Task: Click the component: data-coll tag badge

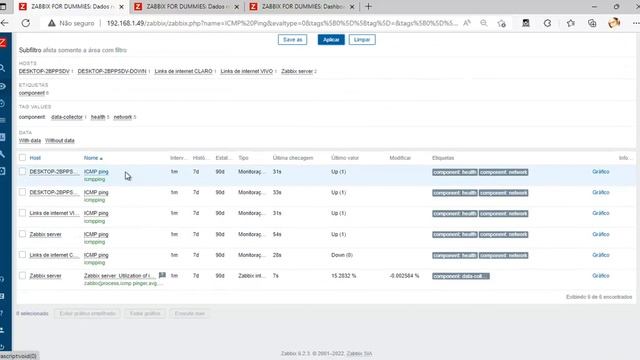Action: [460, 276]
